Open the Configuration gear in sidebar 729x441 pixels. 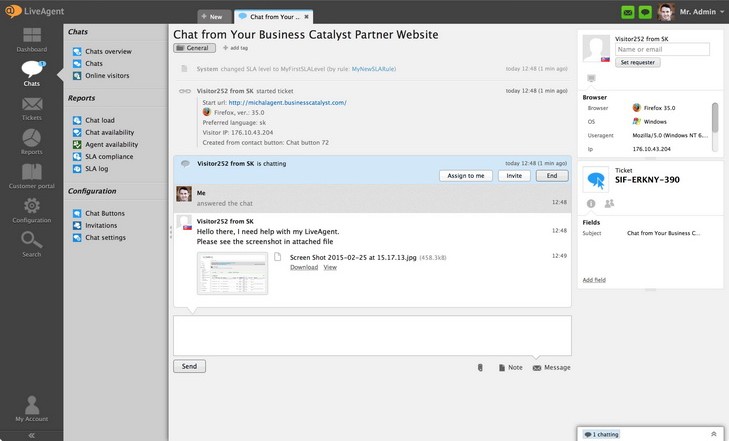click(x=32, y=210)
